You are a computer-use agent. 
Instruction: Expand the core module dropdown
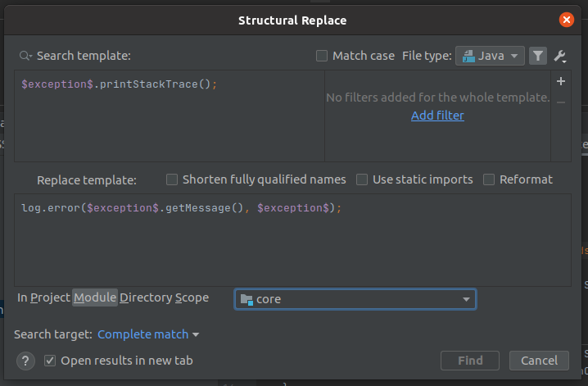pyautogui.click(x=467, y=299)
